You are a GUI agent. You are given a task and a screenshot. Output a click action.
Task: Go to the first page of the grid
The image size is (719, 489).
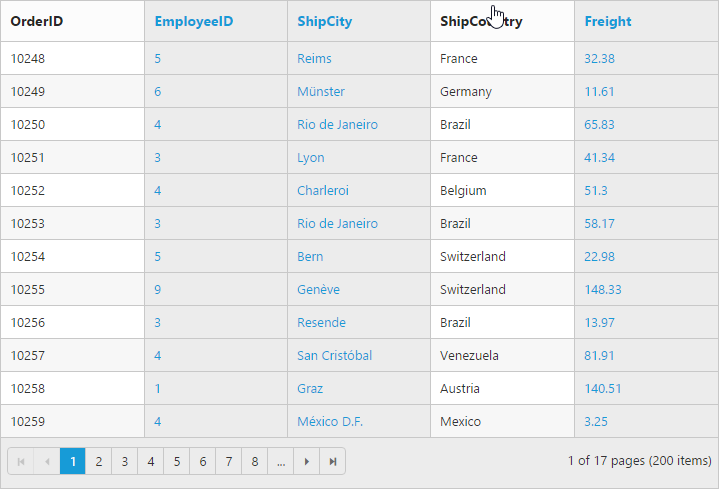click(20, 461)
